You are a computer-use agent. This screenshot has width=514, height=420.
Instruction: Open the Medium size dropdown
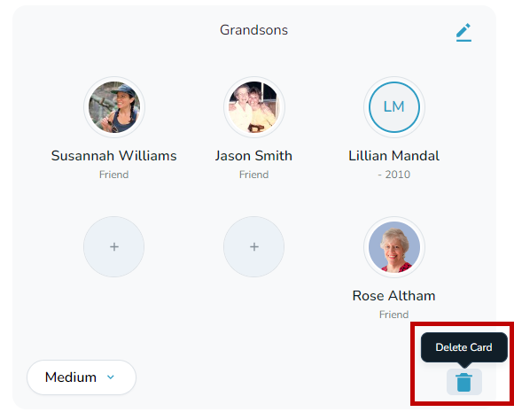(x=82, y=377)
